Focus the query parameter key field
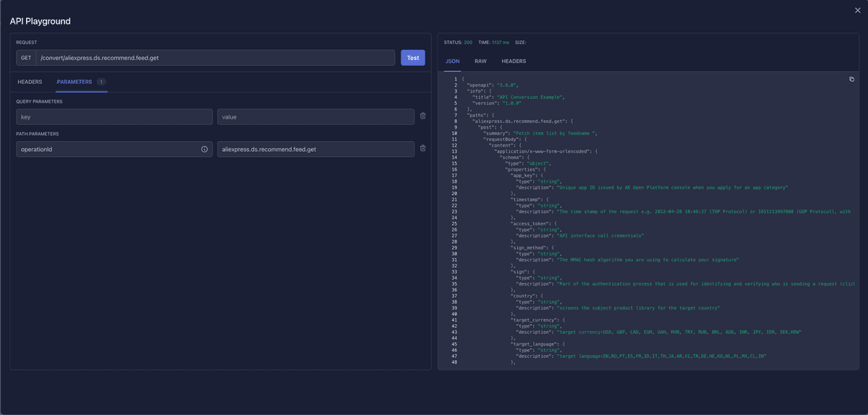The width and height of the screenshot is (868, 415). coord(114,116)
